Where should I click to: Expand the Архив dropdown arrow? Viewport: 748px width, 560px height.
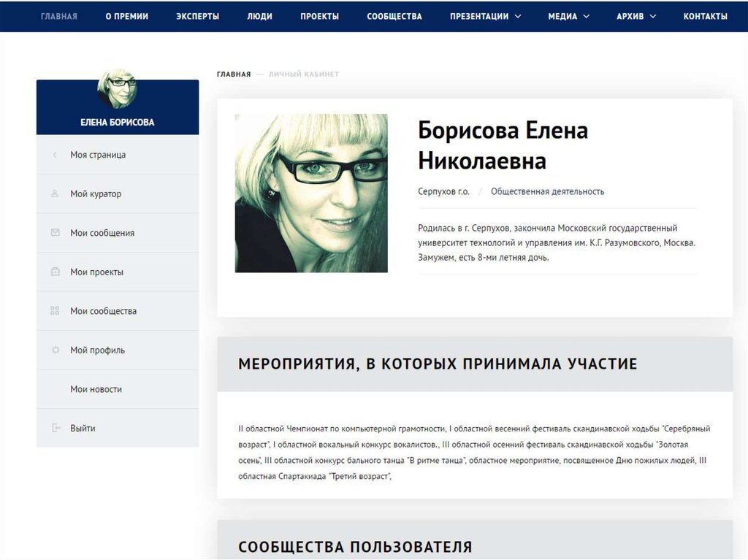653,16
